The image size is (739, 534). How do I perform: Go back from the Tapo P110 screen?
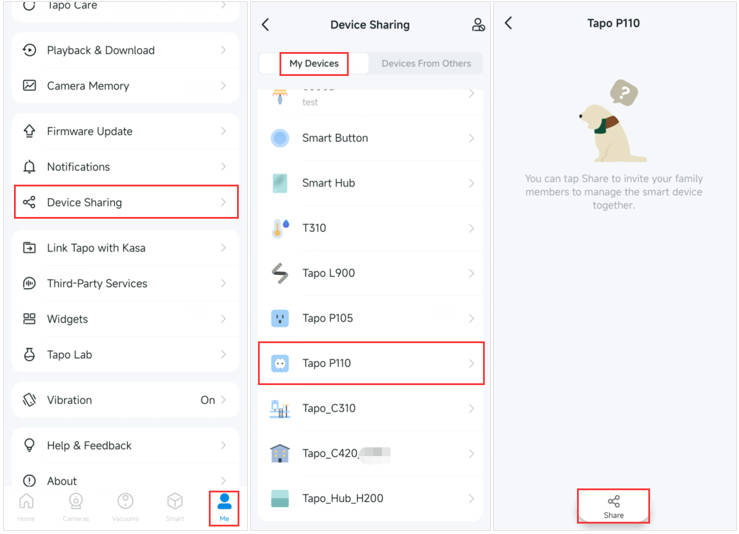tap(508, 23)
